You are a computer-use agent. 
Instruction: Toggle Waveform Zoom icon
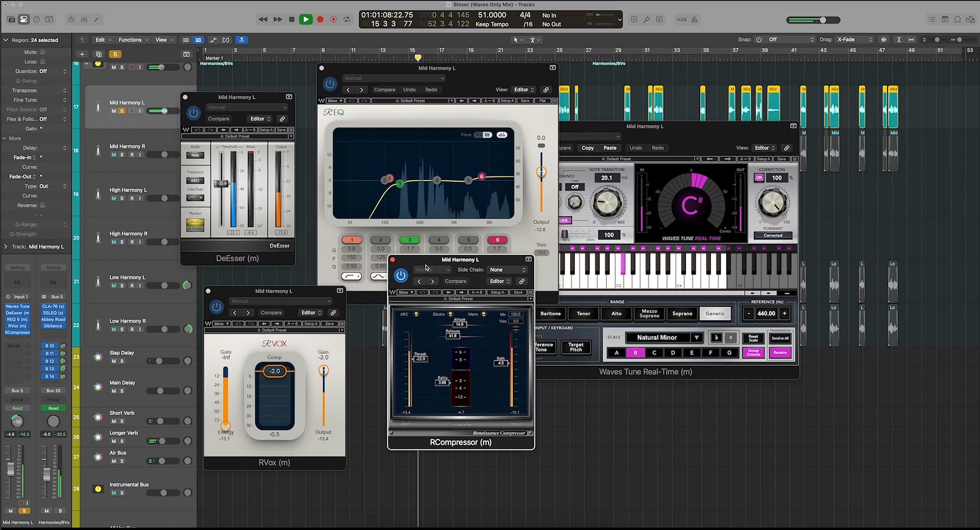click(884, 39)
